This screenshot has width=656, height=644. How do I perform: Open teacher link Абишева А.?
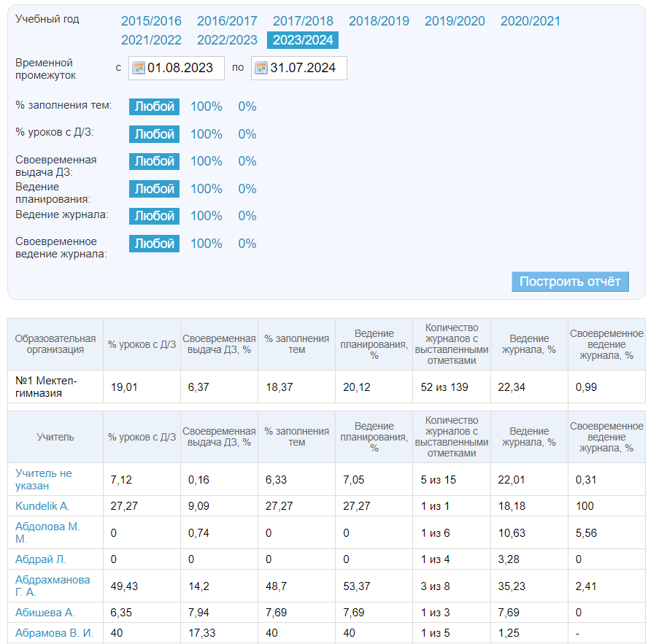(x=45, y=613)
